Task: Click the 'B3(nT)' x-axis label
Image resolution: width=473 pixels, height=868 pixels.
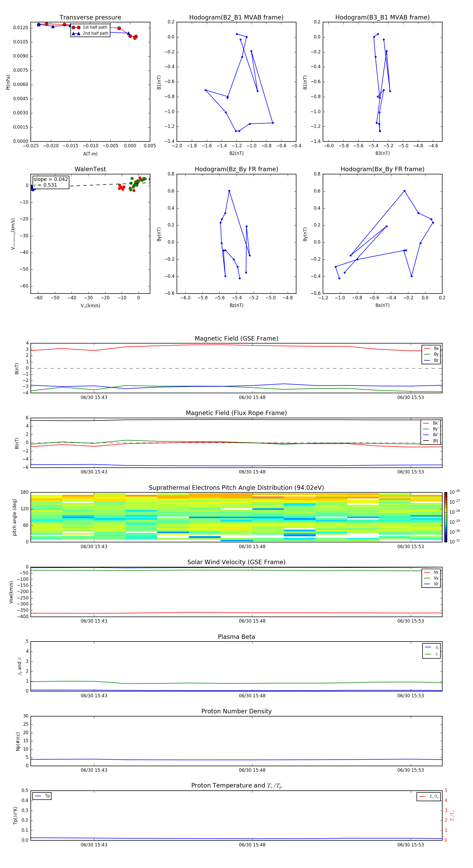Action: [382, 153]
